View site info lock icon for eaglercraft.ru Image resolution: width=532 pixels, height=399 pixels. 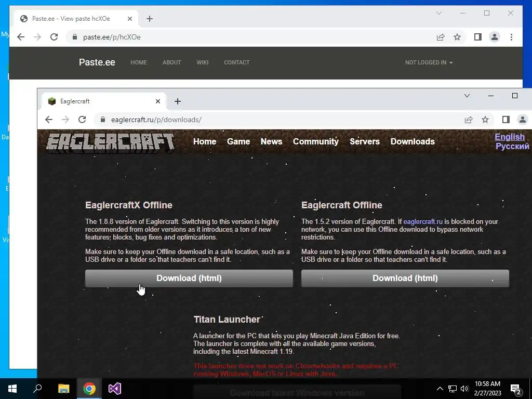[x=102, y=119]
